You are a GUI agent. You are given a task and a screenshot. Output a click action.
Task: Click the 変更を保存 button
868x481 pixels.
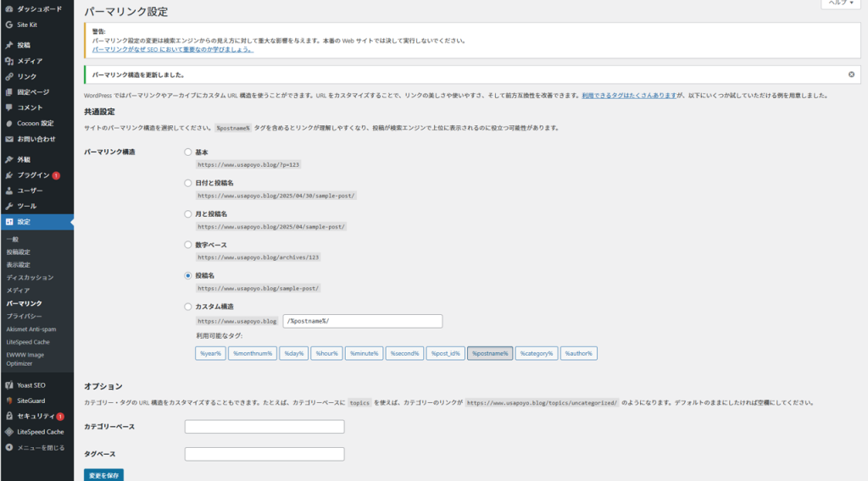pos(103,475)
